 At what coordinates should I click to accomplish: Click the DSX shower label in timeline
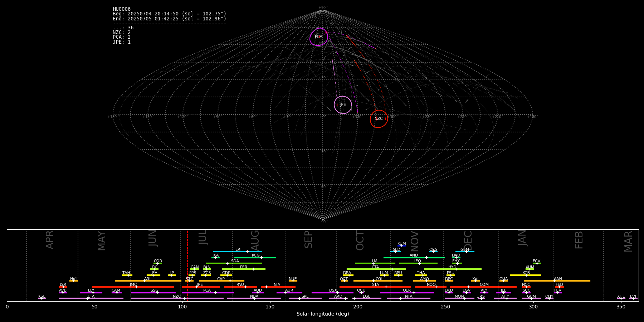click(x=333, y=291)
